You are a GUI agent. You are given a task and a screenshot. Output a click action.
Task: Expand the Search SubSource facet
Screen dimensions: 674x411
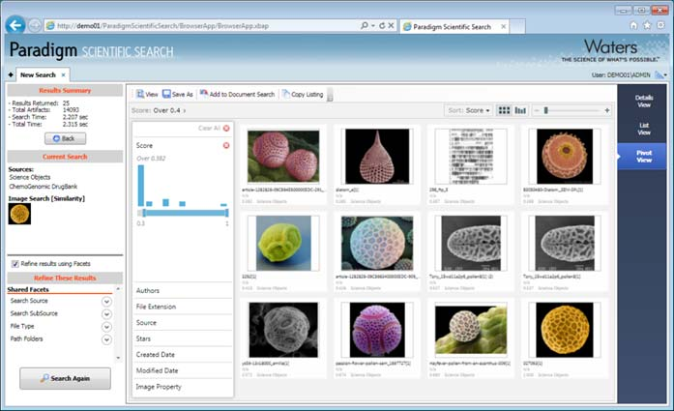point(106,314)
